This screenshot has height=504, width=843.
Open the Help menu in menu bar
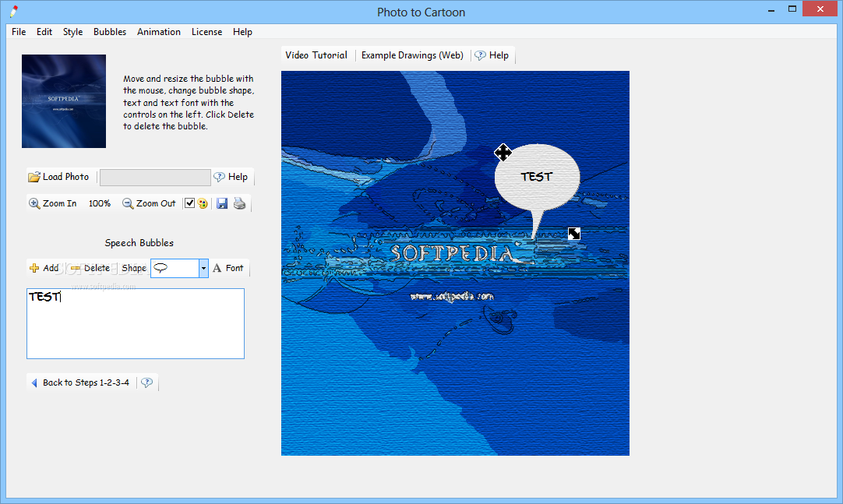[242, 32]
